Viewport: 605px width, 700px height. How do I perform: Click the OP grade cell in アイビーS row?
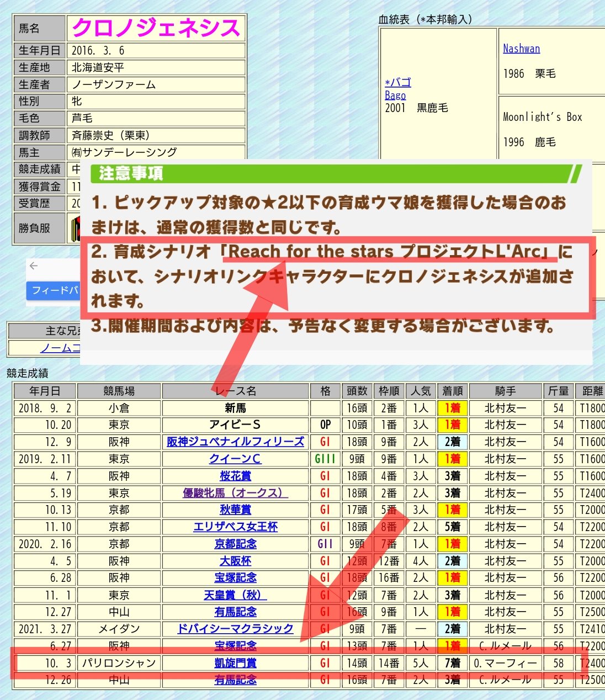pyautogui.click(x=325, y=425)
